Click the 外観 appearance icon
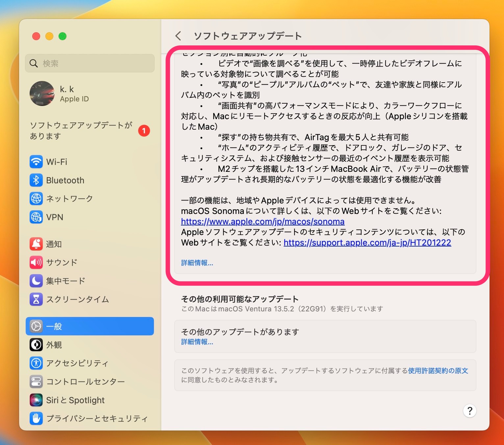 click(x=36, y=345)
